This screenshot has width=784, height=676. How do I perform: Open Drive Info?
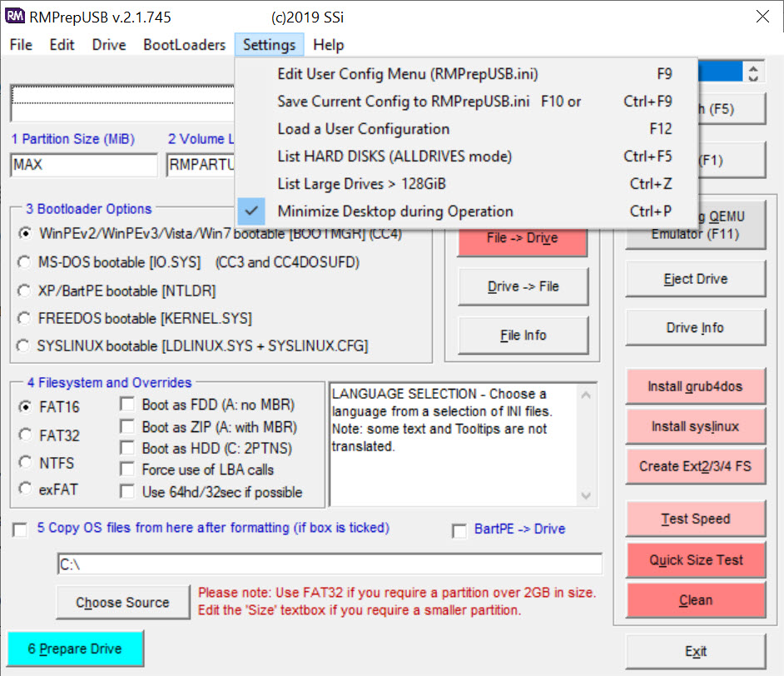(696, 328)
